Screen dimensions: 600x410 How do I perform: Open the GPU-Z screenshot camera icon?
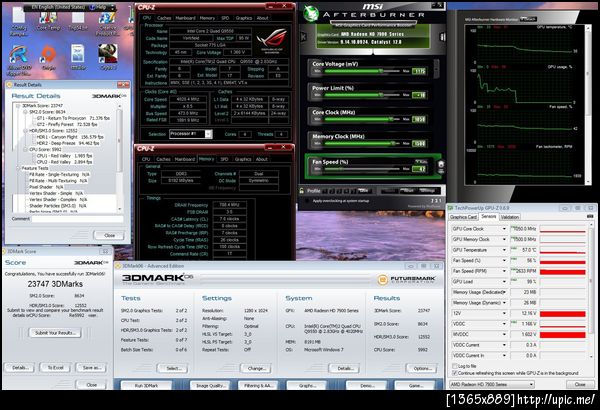coord(590,217)
